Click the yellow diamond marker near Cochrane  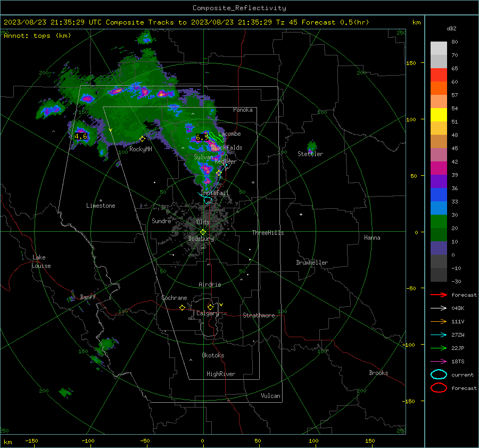[182, 307]
